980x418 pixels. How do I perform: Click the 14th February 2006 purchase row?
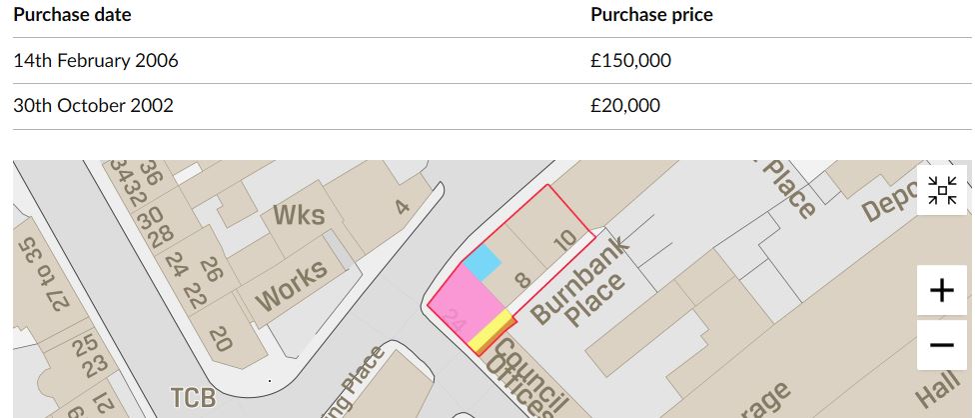coord(491,61)
